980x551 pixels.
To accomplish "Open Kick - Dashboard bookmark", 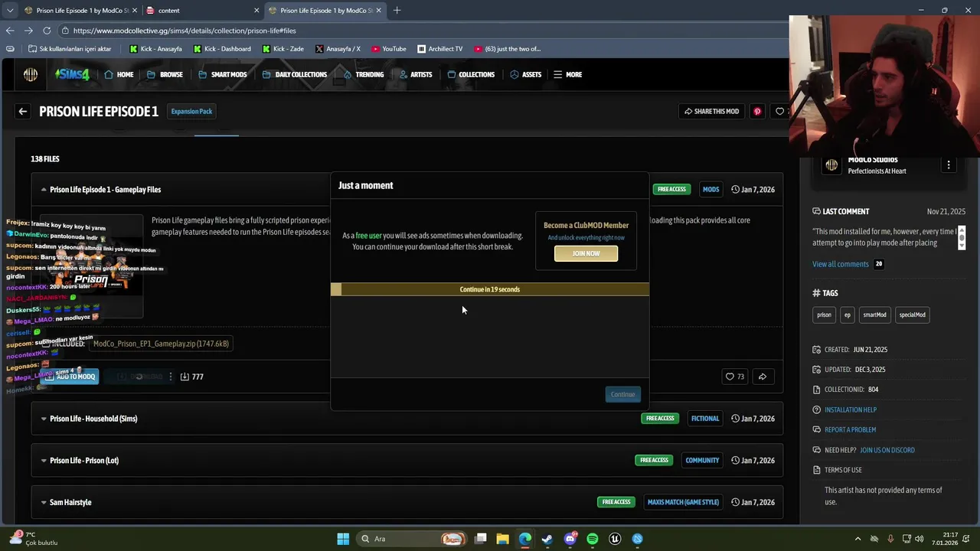I will click(x=222, y=49).
